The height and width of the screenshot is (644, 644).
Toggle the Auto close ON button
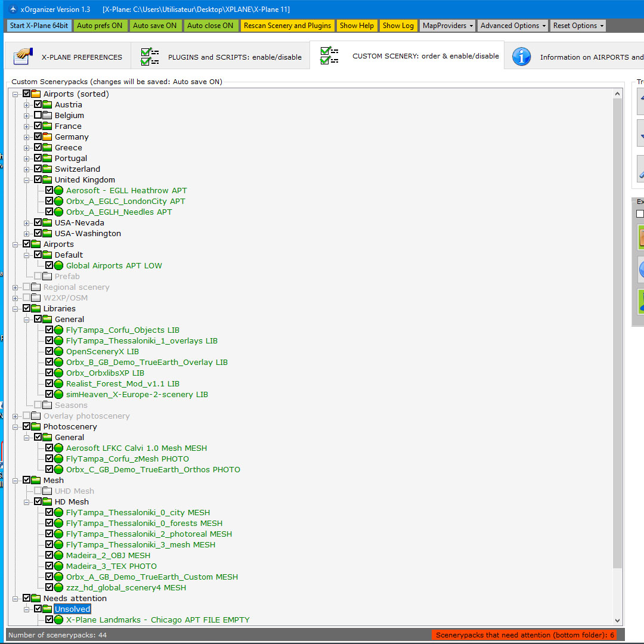210,26
